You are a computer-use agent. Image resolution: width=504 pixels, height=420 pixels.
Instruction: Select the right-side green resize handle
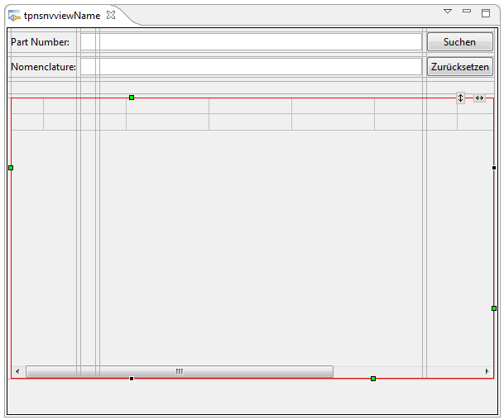494,308
